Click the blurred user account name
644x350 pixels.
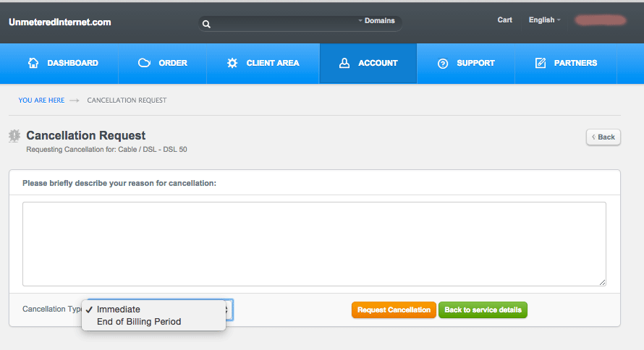pos(601,20)
